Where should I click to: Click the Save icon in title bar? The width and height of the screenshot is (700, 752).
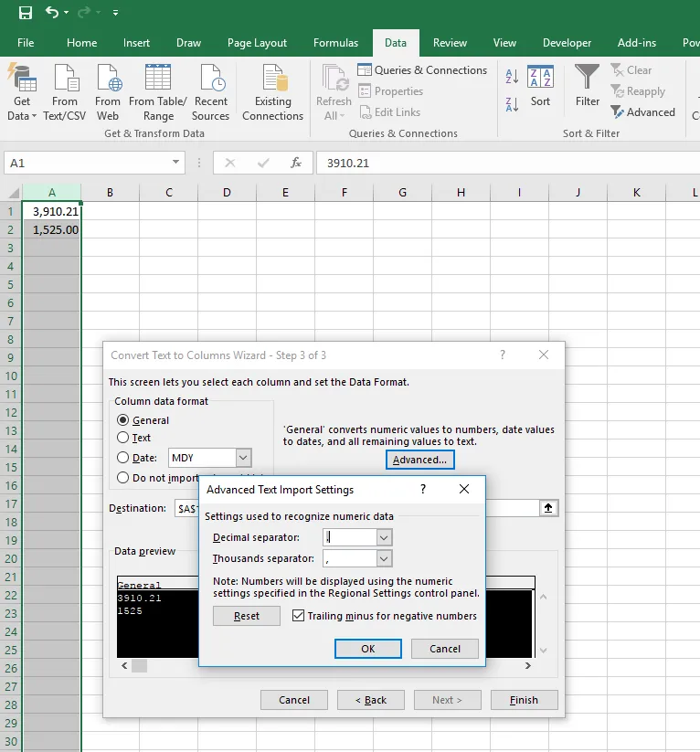tap(25, 13)
